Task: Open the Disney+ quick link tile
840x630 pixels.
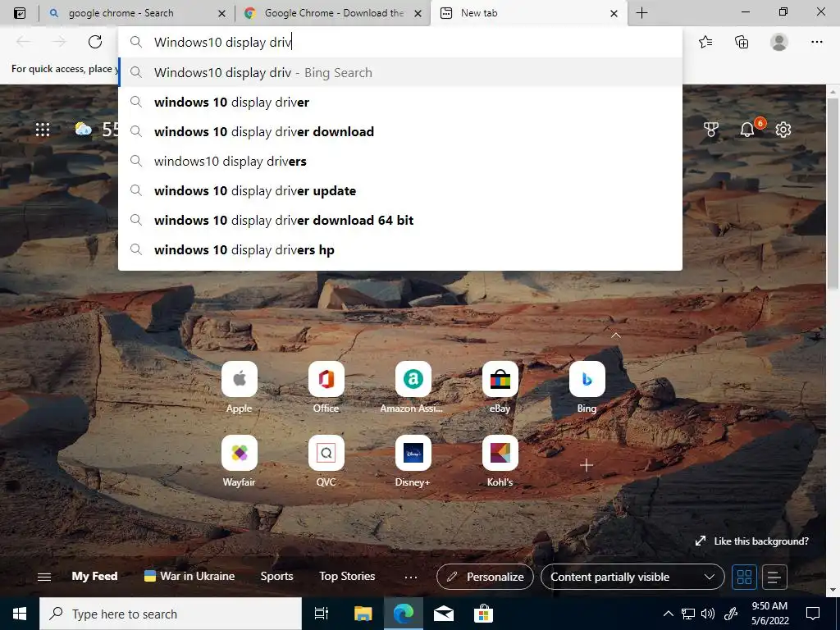Action: [413, 453]
